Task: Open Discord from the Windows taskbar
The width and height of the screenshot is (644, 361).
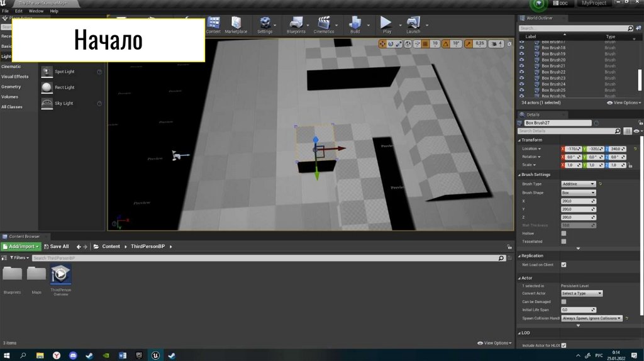Action: (x=72, y=355)
